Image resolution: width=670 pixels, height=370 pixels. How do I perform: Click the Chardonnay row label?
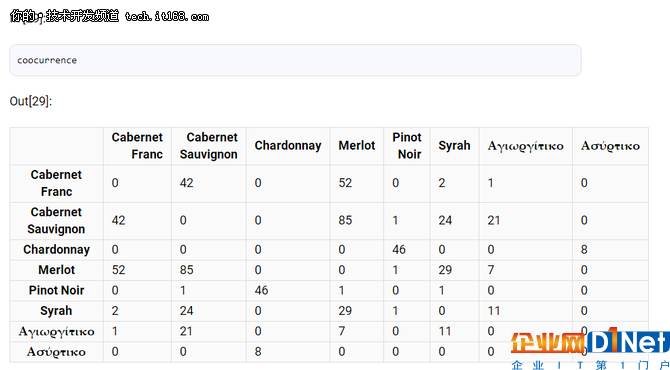[x=56, y=250]
